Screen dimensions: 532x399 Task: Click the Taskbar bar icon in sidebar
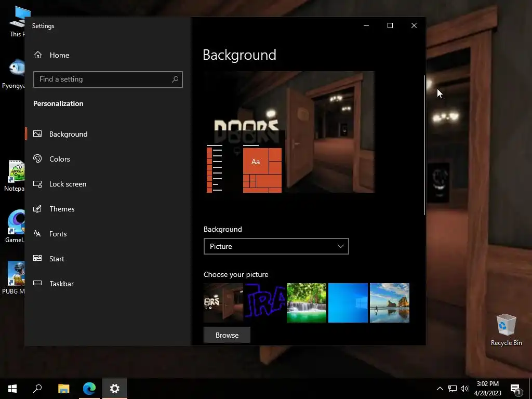click(37, 283)
